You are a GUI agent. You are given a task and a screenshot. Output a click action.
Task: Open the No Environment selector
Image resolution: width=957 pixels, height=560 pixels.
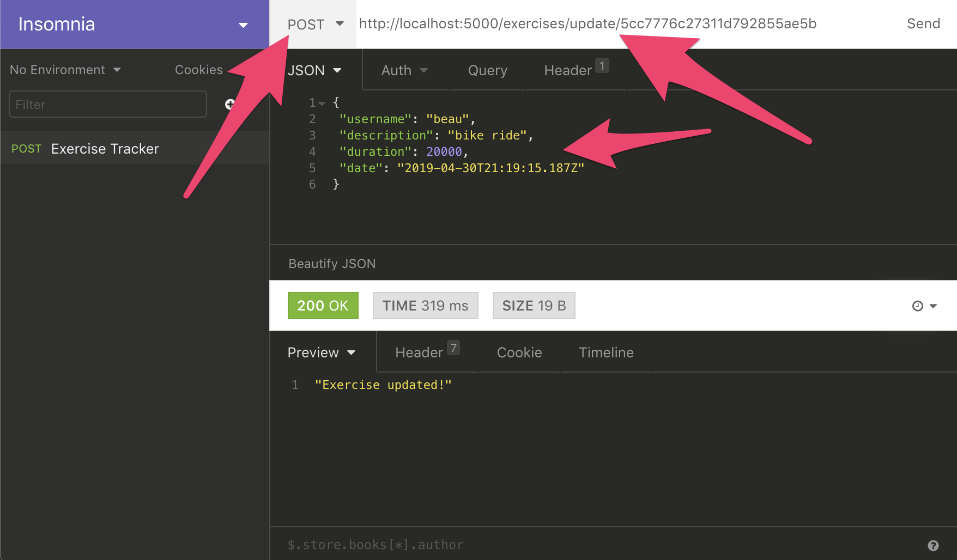pos(65,69)
